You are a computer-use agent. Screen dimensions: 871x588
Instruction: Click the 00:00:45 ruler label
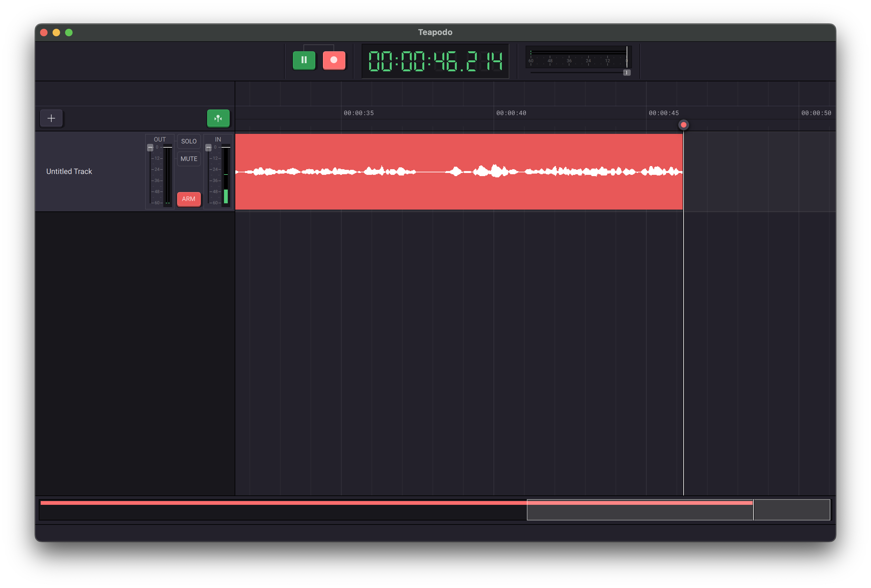(663, 113)
